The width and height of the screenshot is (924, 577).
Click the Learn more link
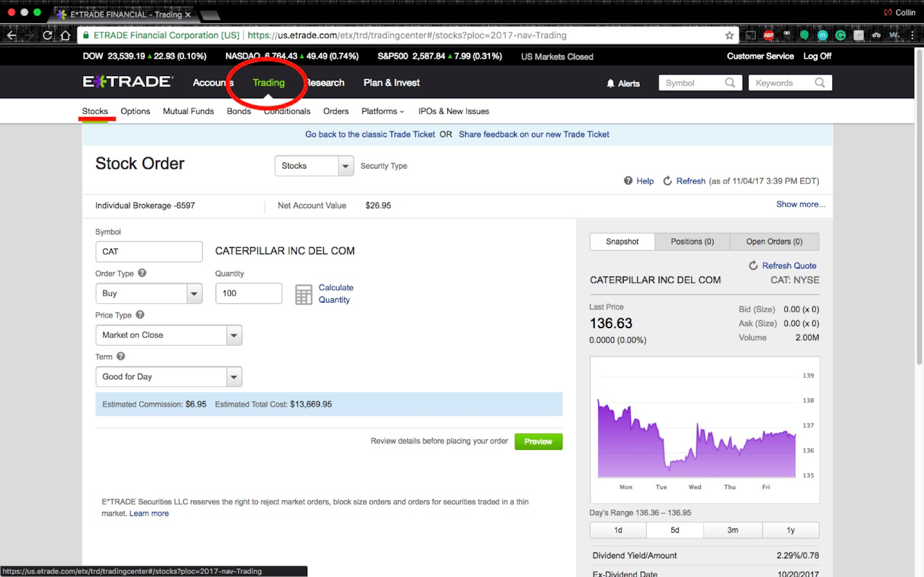click(149, 513)
